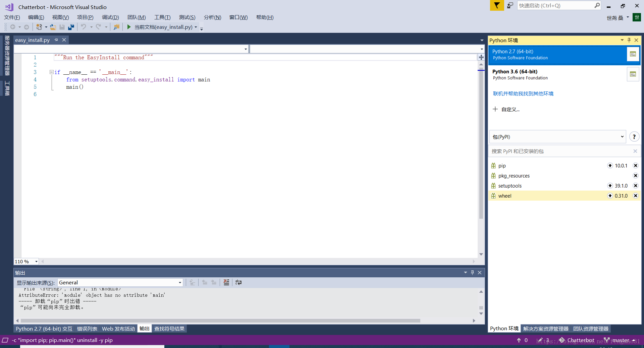
Task: Open the notifications flag icon
Action: [497, 5]
